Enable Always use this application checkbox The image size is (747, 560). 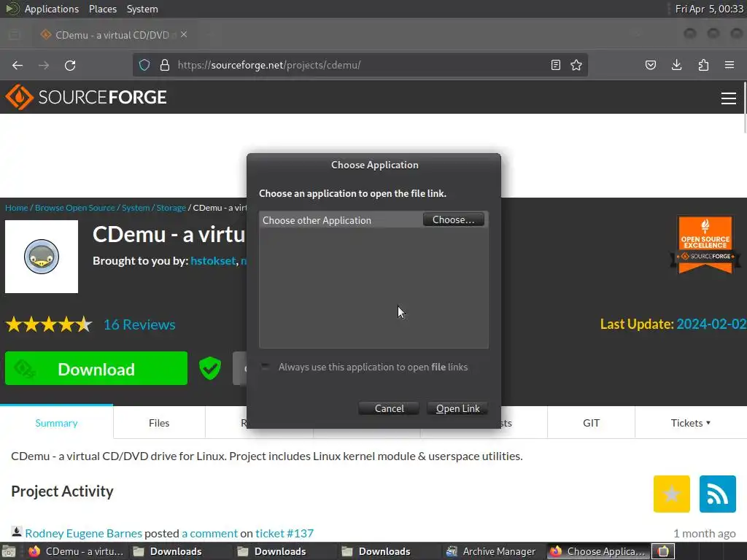coord(266,367)
